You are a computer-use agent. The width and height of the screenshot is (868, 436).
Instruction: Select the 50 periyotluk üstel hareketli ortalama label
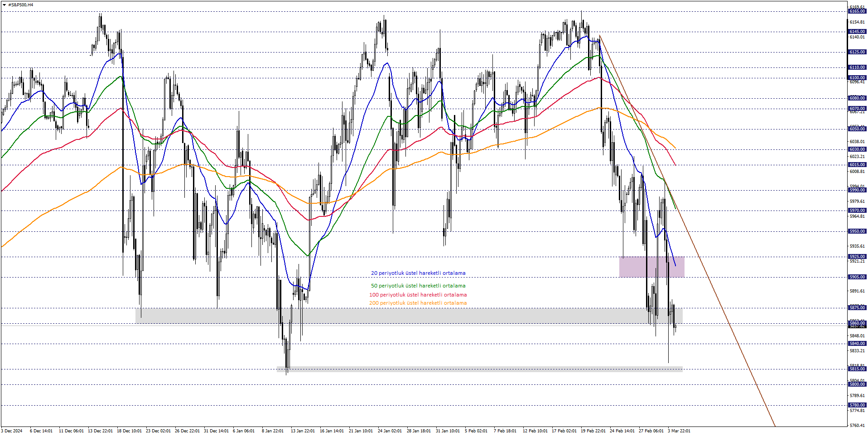[x=418, y=286]
